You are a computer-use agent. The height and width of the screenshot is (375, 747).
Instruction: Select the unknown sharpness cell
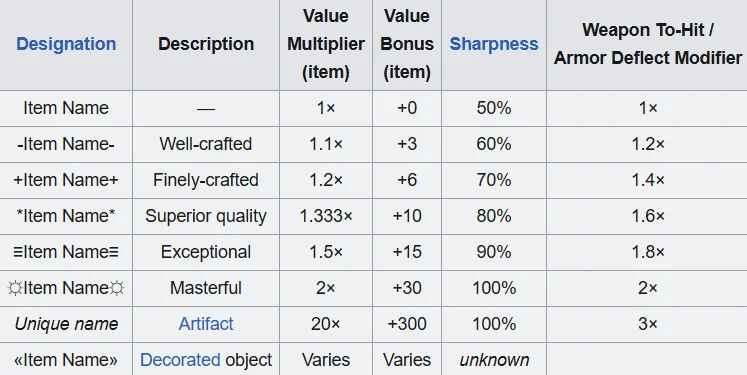[x=494, y=360]
